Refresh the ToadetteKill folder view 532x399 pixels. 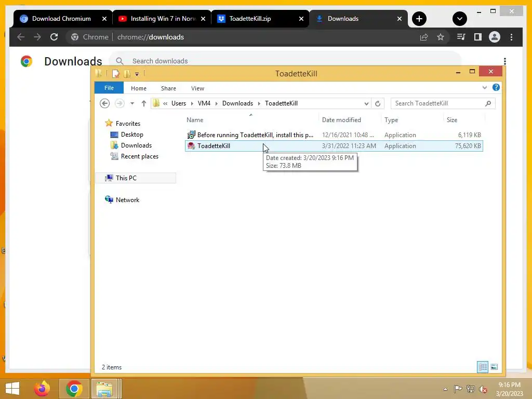(x=378, y=103)
